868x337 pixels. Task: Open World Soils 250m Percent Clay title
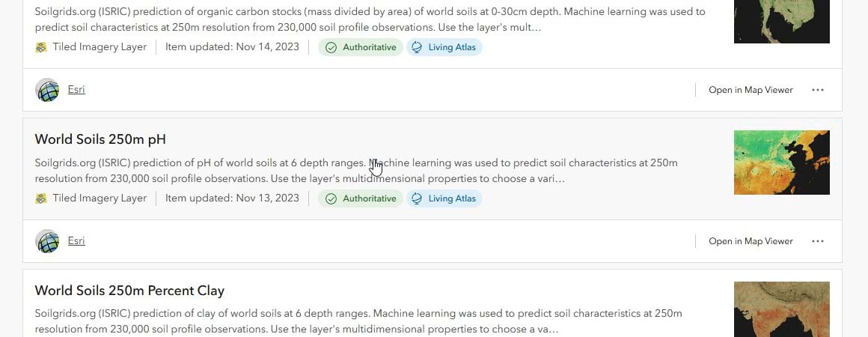tap(129, 291)
